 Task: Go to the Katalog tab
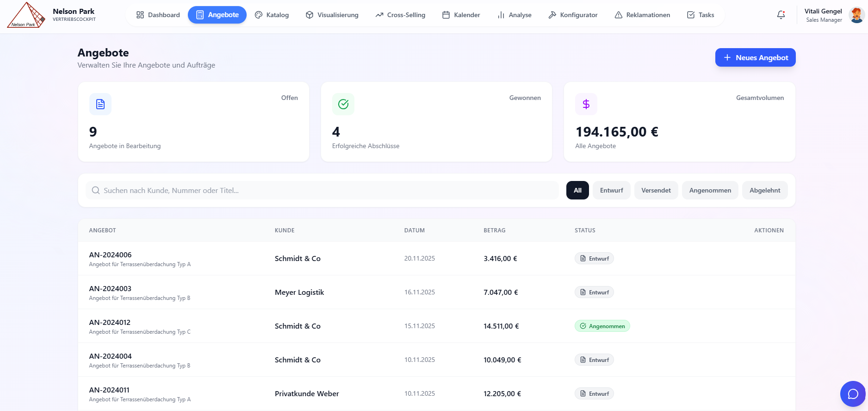272,15
